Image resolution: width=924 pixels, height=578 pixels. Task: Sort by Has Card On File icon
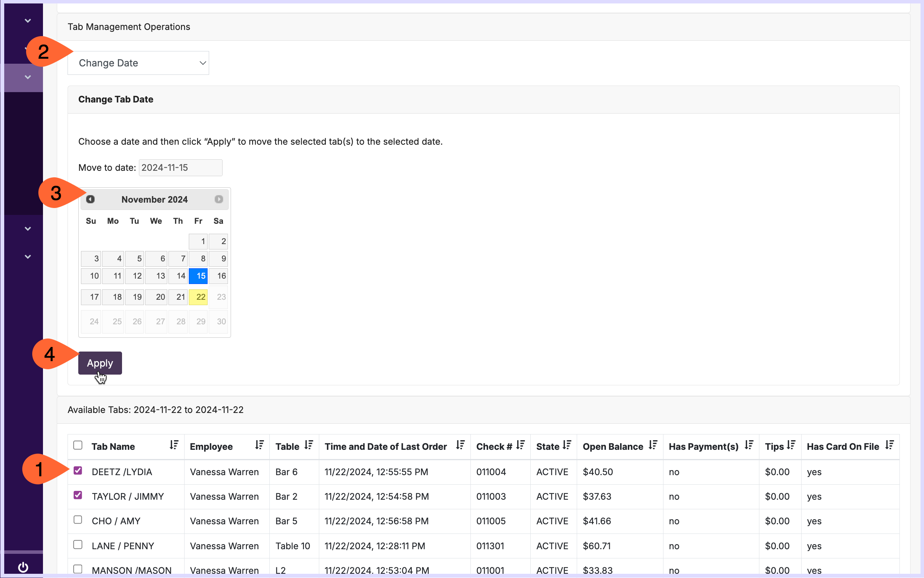coord(889,445)
